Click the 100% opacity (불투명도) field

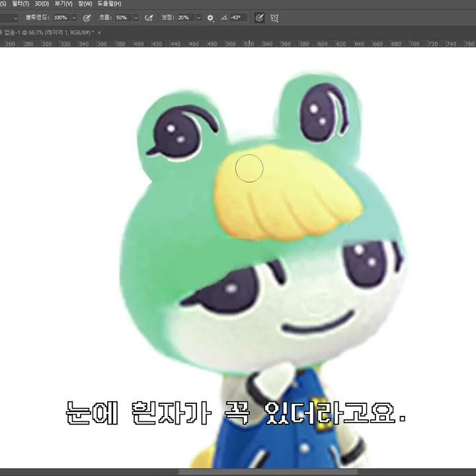click(61, 18)
